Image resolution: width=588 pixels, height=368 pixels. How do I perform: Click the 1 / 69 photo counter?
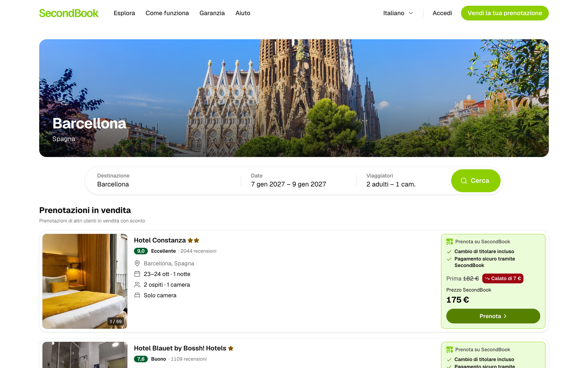click(x=116, y=321)
